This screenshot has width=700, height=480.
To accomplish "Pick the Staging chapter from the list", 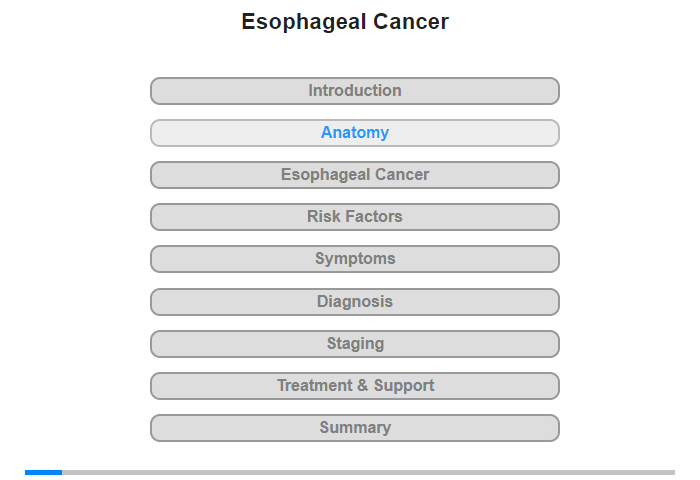I will pyautogui.click(x=354, y=344).
